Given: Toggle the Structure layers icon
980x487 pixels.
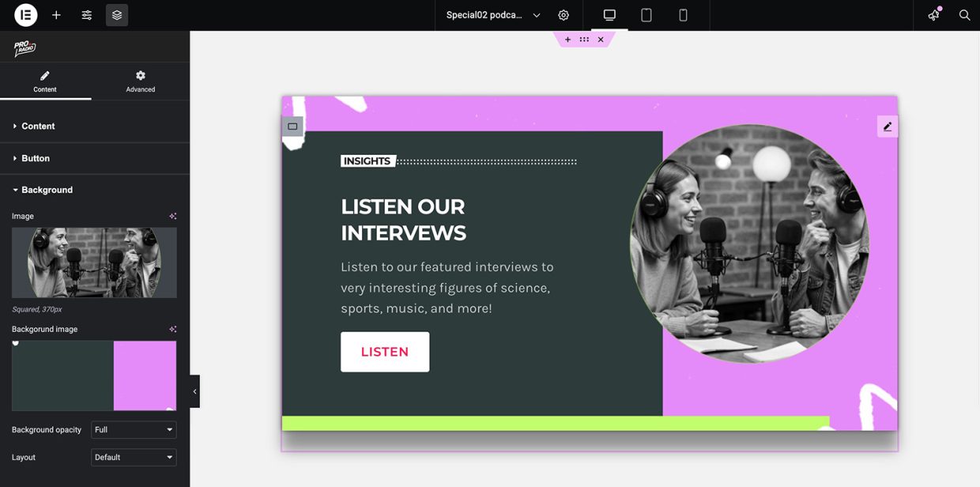Looking at the screenshot, I should pyautogui.click(x=117, y=15).
